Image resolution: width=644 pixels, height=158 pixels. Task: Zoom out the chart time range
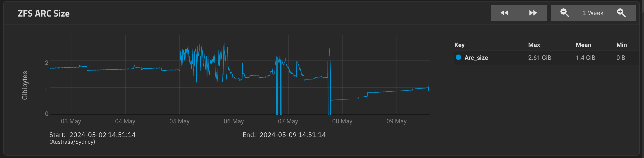pos(565,13)
